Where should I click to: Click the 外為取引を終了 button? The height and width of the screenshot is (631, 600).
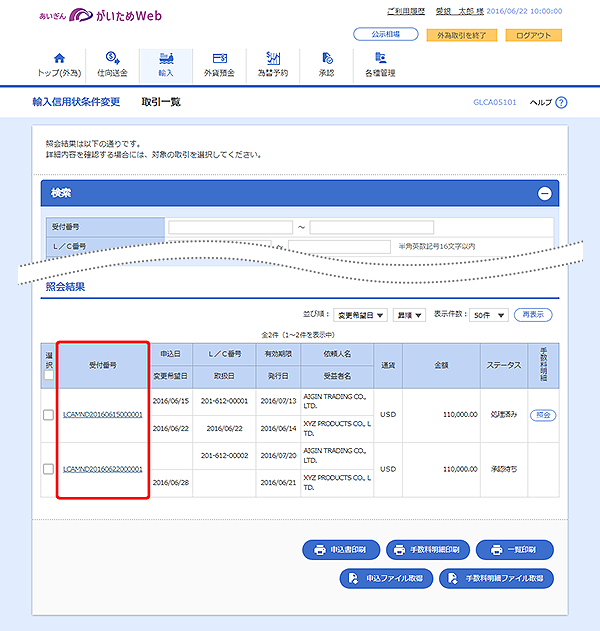(462, 35)
